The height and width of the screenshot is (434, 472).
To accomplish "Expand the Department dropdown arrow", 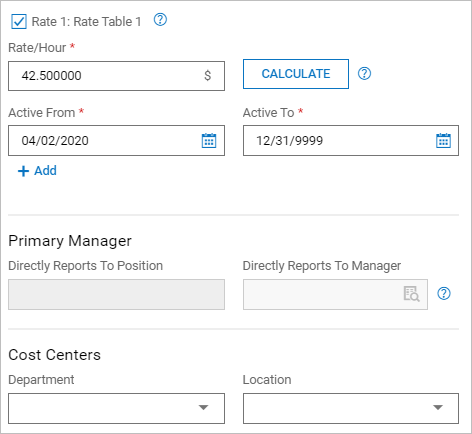I will pos(203,407).
